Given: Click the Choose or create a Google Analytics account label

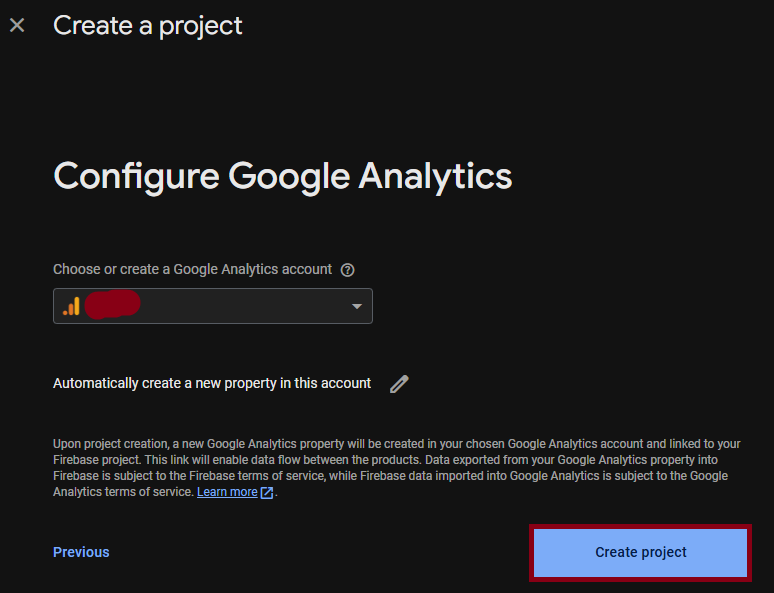Looking at the screenshot, I should click(x=193, y=270).
